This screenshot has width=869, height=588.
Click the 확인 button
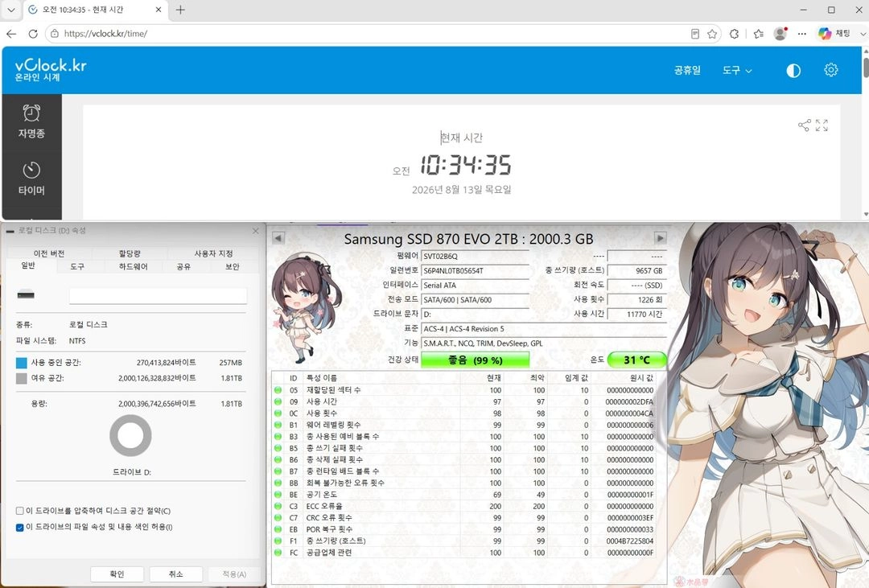117,574
